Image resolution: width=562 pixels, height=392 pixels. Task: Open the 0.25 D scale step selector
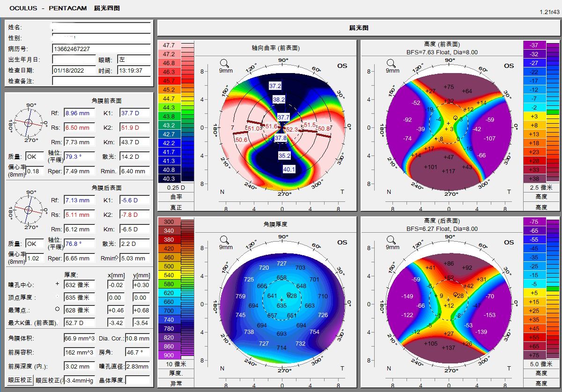pos(175,187)
